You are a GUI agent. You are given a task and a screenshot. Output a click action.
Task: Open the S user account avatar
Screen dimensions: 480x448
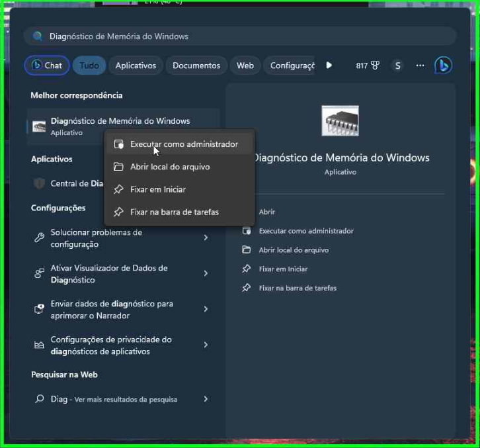point(397,66)
